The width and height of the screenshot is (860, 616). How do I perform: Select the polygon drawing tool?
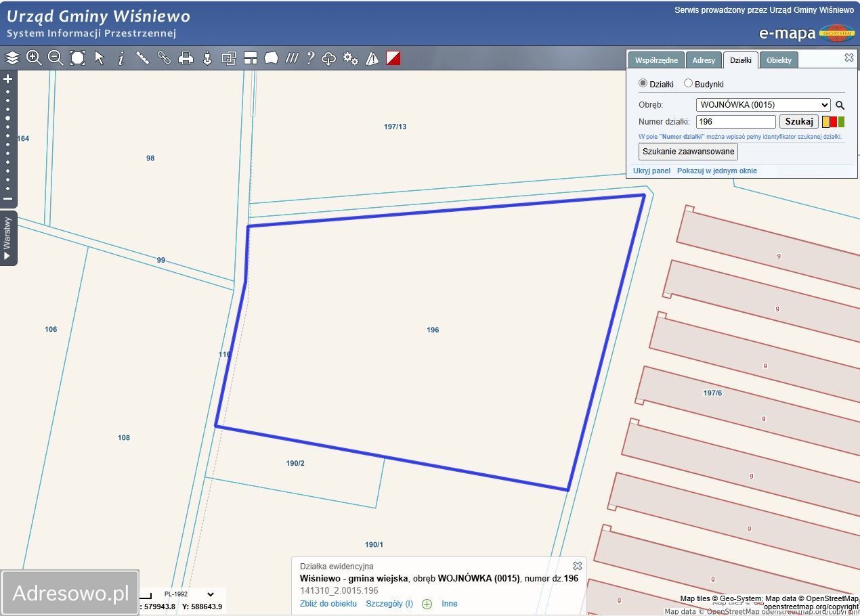[x=272, y=58]
